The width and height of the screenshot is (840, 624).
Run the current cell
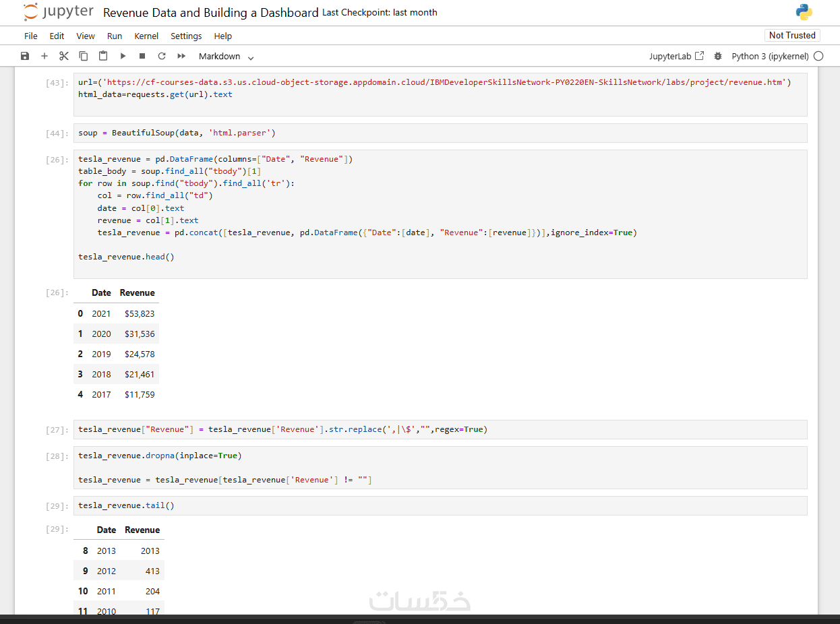click(x=123, y=57)
